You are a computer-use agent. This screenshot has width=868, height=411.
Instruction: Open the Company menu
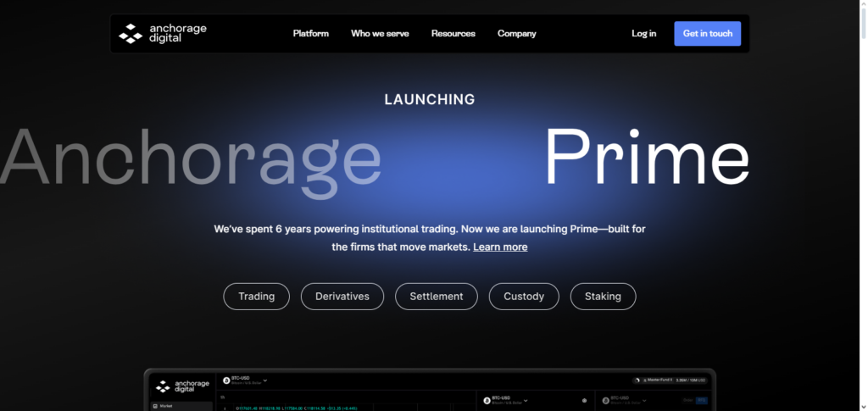(516, 34)
